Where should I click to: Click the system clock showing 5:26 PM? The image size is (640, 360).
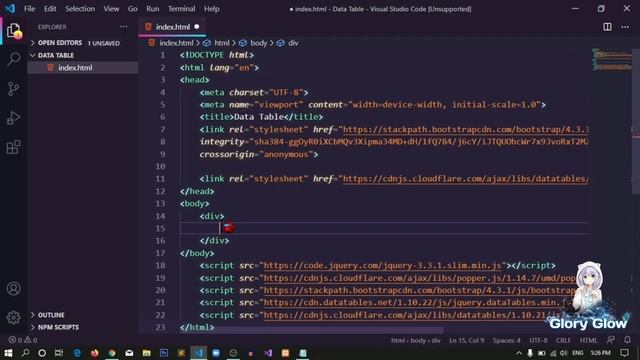click(600, 353)
